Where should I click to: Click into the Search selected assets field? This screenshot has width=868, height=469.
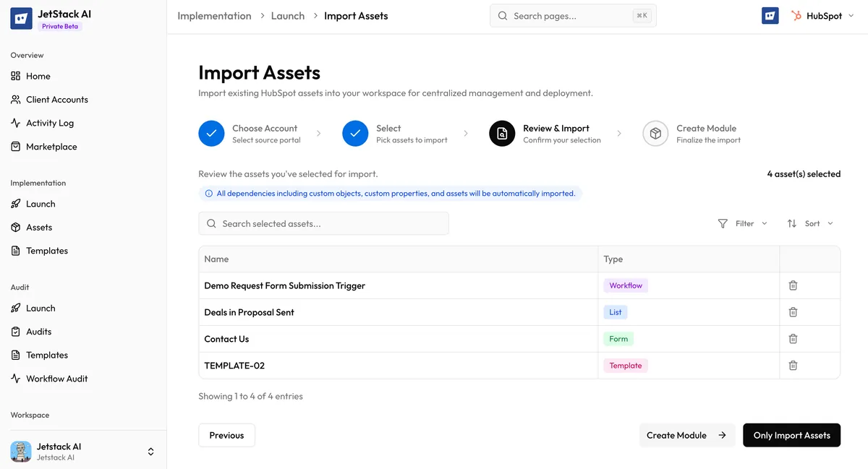[x=323, y=223]
